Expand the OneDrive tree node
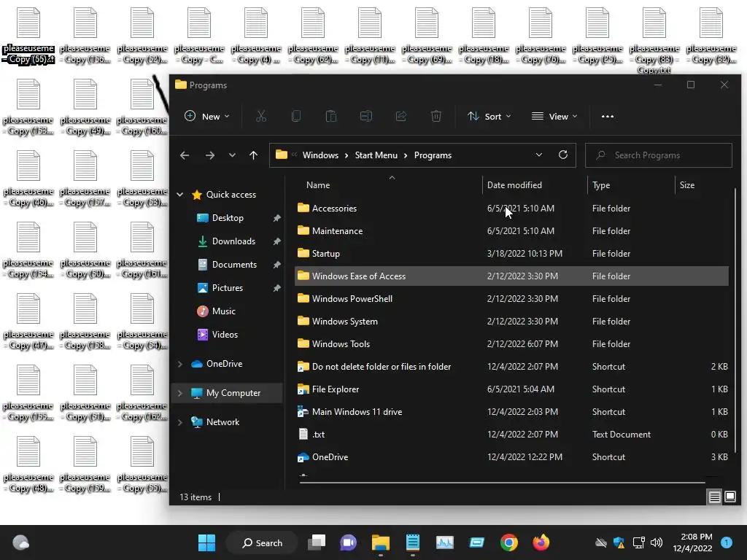The image size is (747, 560). [x=180, y=364]
